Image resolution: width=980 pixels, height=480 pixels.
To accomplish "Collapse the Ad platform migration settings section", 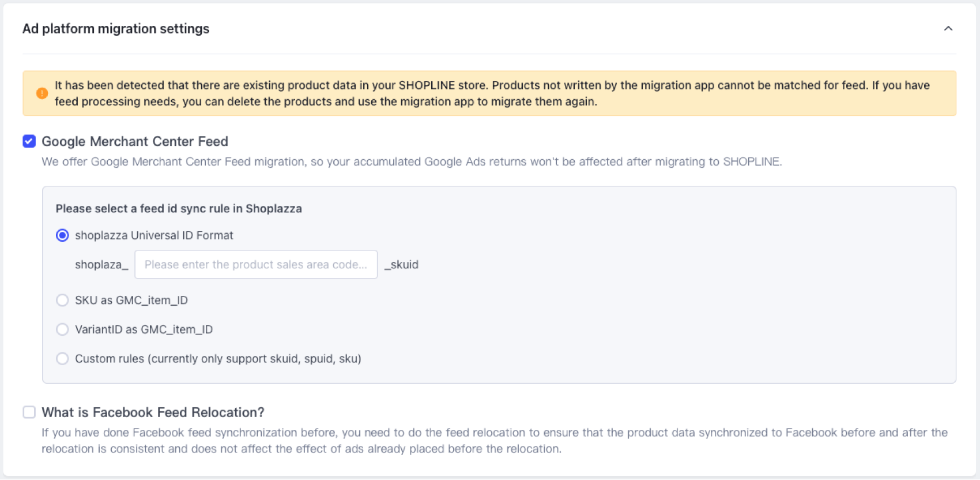I will [948, 29].
